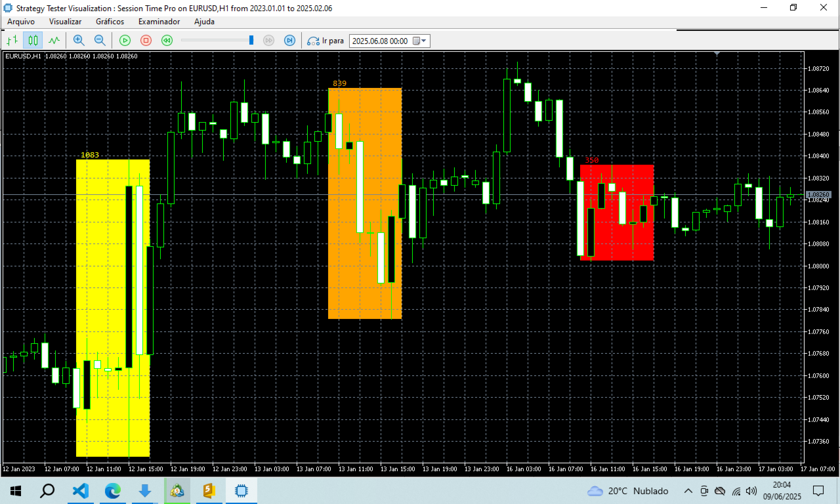Expand hidden system tray icons
Screen dimensions: 840x504
click(688, 490)
